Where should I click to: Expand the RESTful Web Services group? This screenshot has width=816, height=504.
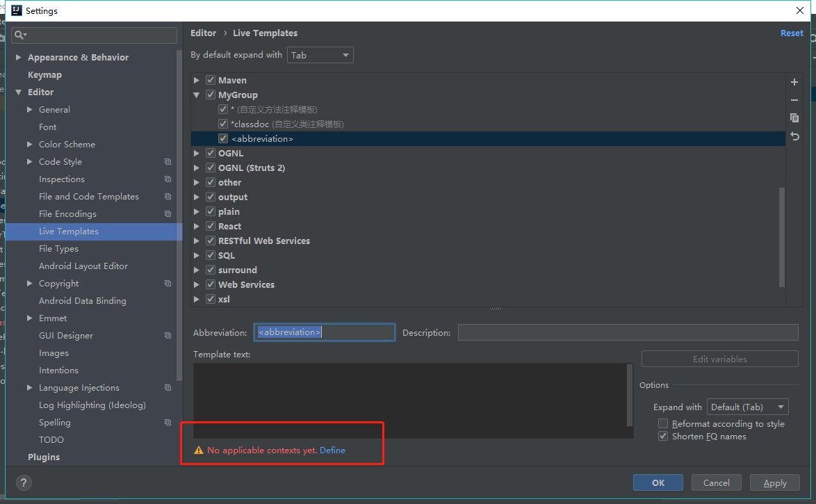[197, 241]
